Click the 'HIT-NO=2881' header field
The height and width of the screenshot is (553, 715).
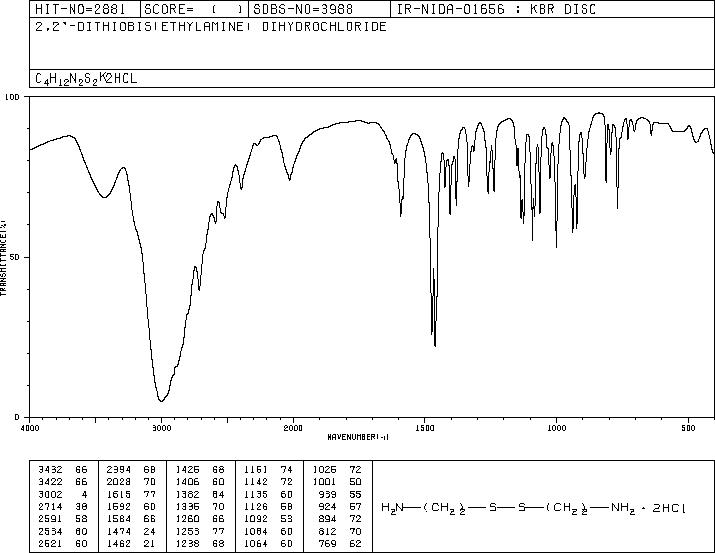80,9
